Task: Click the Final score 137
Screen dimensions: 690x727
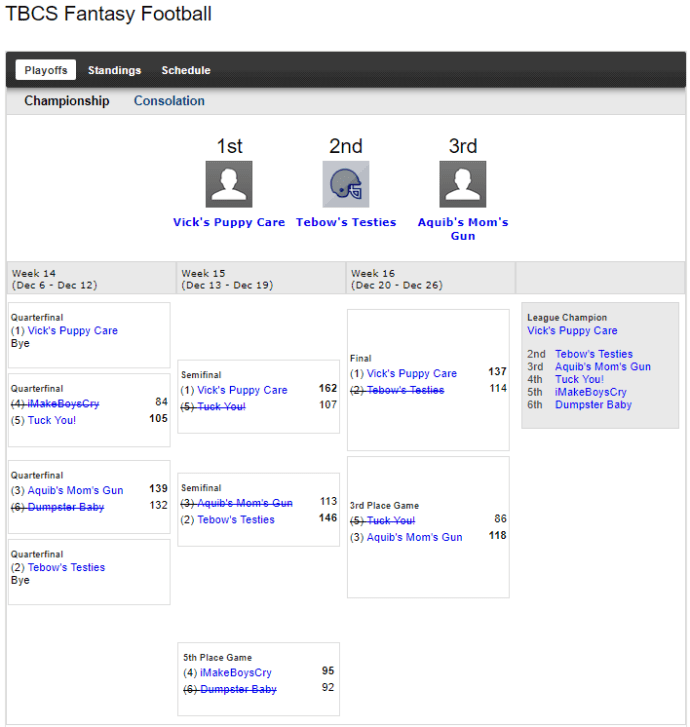Action: coord(497,372)
